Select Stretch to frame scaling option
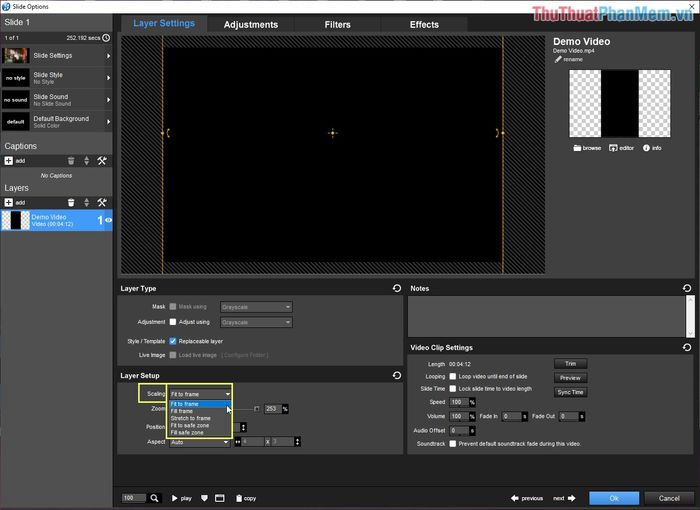The width and height of the screenshot is (700, 510). click(x=200, y=418)
